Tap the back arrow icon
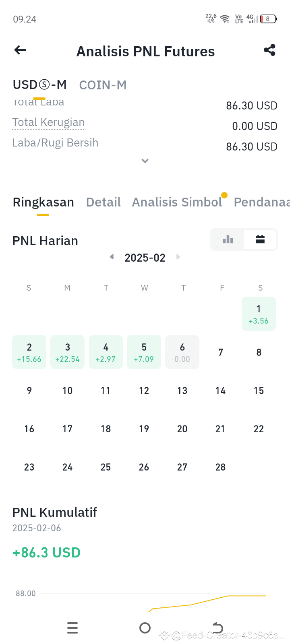 (20, 50)
